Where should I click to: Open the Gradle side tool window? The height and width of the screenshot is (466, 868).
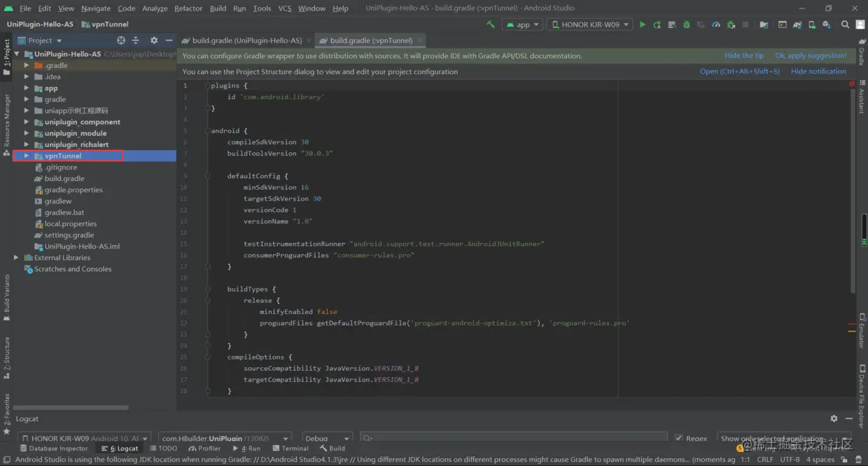862,53
